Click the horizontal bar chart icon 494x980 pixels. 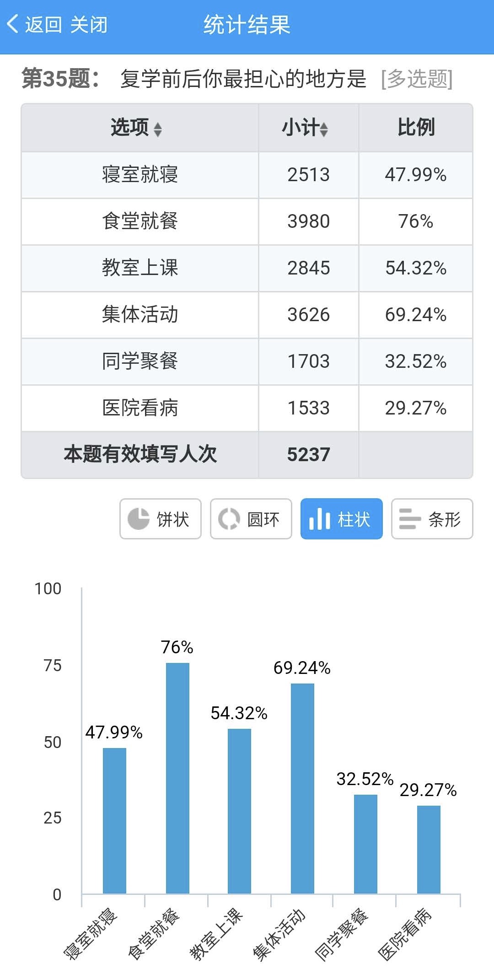tap(409, 519)
